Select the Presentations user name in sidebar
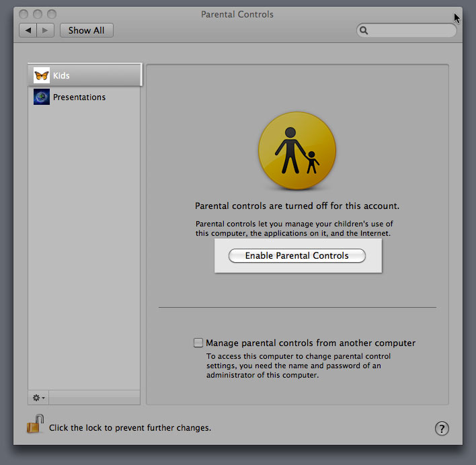Screen dimensions: 476x465 (x=79, y=97)
